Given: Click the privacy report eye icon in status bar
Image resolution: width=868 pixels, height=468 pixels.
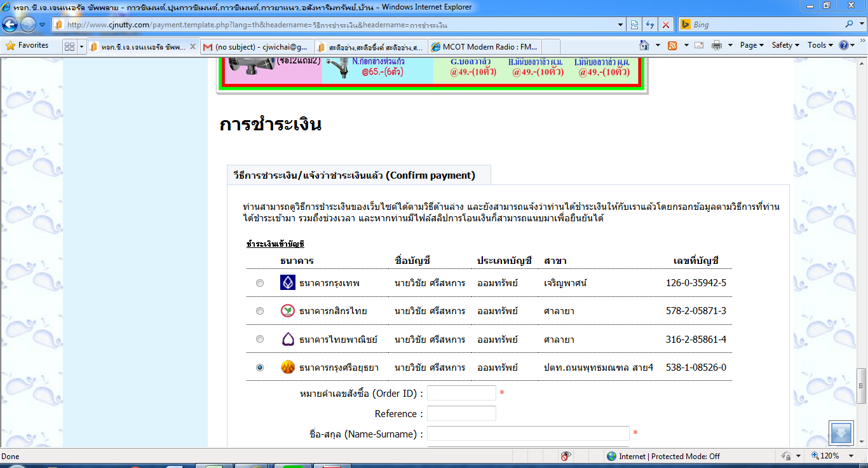Looking at the screenshot, I should pos(567,456).
